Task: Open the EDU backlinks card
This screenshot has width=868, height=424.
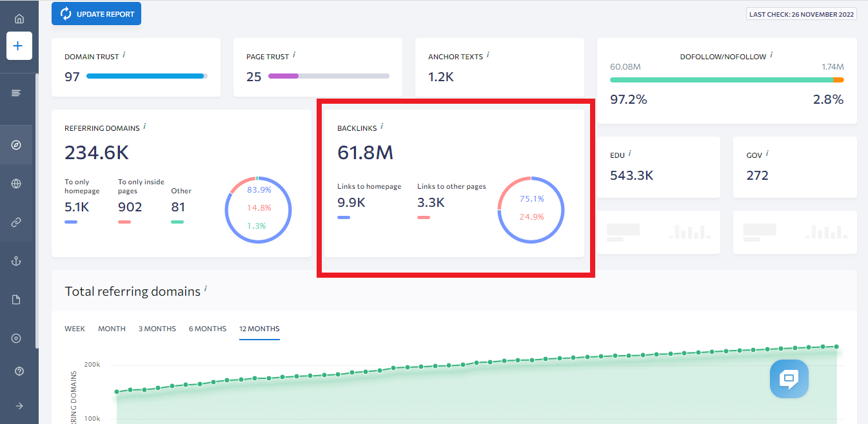Action: point(658,167)
